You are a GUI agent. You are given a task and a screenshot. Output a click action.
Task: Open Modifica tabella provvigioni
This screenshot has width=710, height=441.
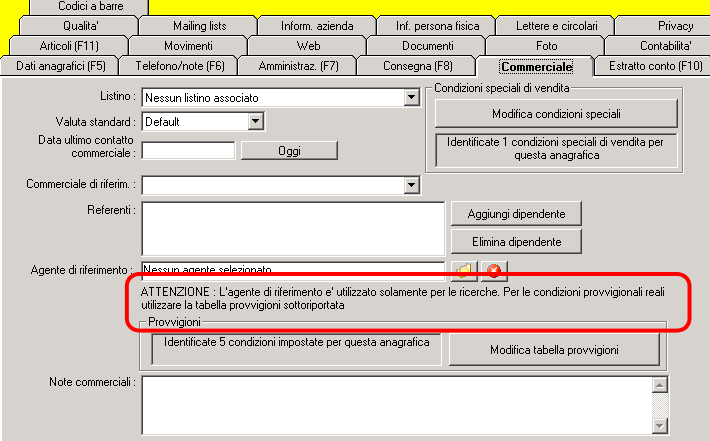[x=554, y=350]
